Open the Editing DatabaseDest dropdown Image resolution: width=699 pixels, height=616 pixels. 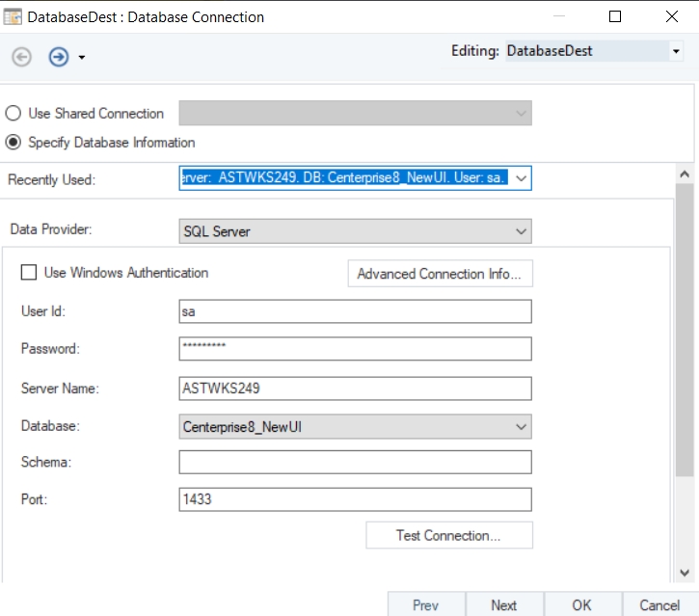point(676,52)
